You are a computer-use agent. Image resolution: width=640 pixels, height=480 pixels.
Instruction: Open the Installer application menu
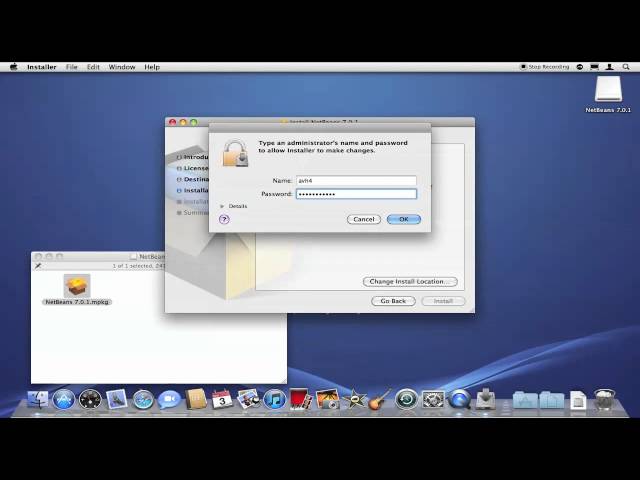(42, 67)
